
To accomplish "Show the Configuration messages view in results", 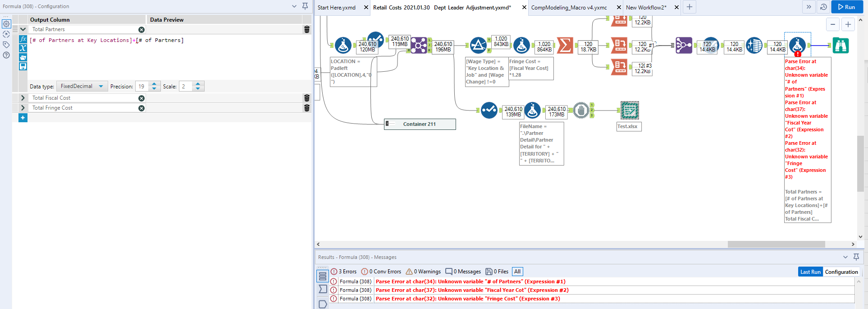I will (841, 272).
